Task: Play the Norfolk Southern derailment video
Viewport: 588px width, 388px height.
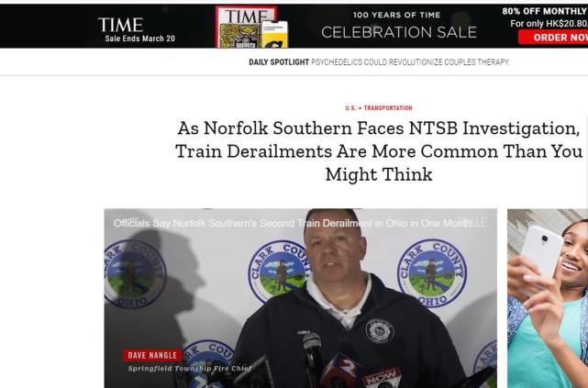Action: click(300, 298)
